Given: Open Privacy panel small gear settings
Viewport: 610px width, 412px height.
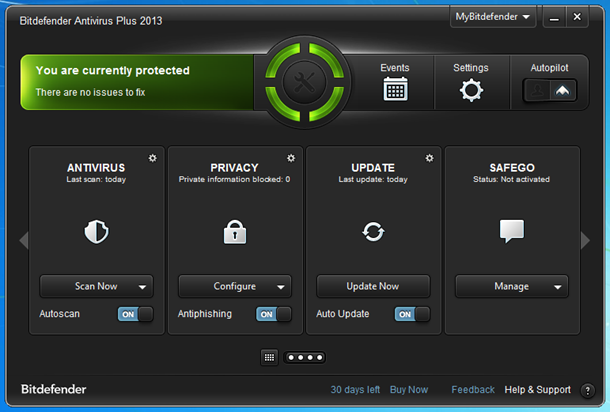Looking at the screenshot, I should coord(291,158).
